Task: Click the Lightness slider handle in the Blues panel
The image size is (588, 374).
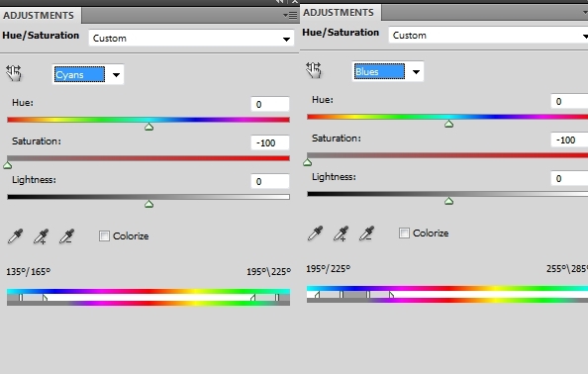Action: coord(448,201)
